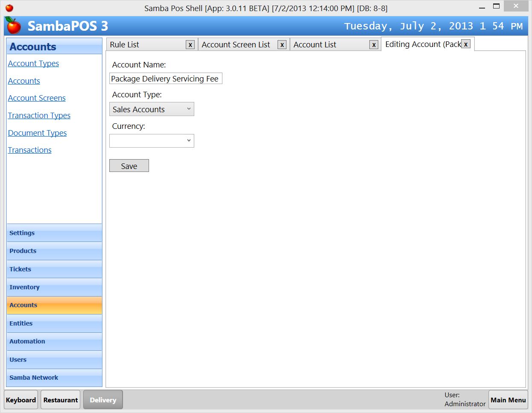Click the SambaPOS apple logo icon
This screenshot has width=532, height=413.
13,26
